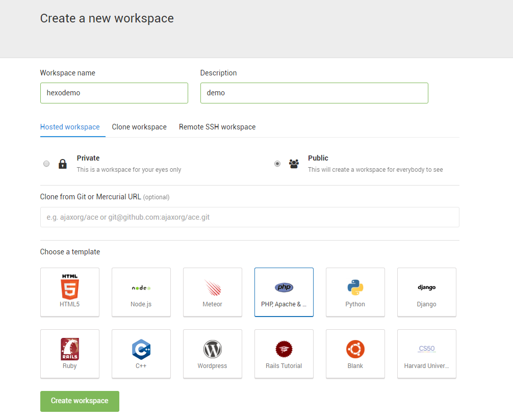This screenshot has height=420, width=513.
Task: Select the Django template
Action: point(427,292)
